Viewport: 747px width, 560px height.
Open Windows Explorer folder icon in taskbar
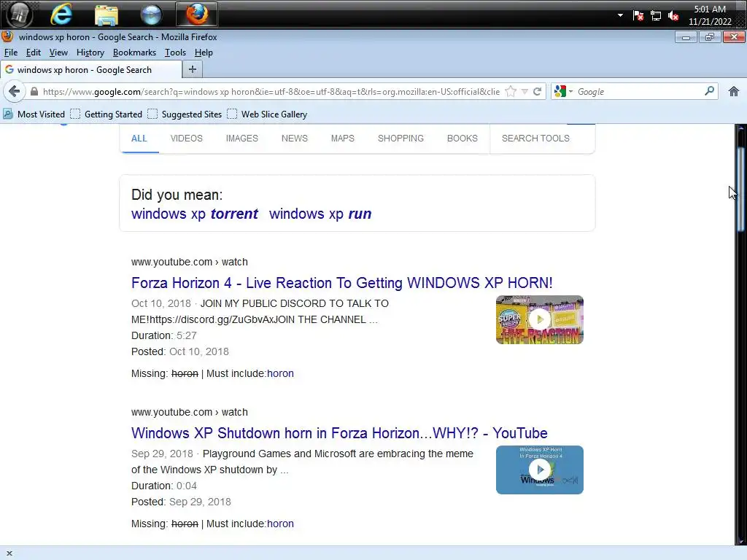107,15
